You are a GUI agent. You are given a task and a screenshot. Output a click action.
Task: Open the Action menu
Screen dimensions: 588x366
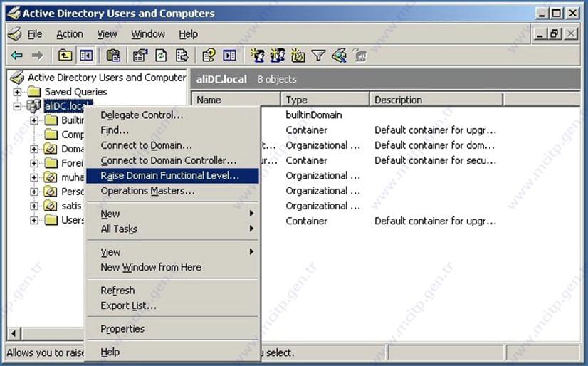(x=70, y=34)
